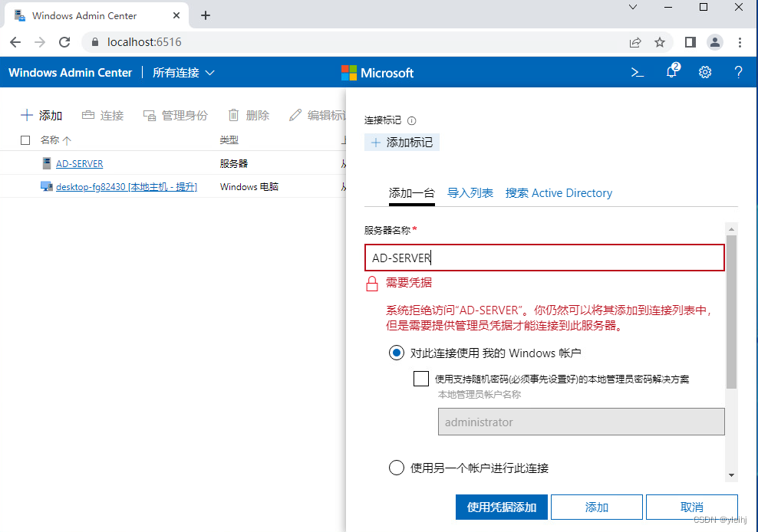Open 管理身份 from the toolbar
The height and width of the screenshot is (532, 758).
[x=150, y=115]
